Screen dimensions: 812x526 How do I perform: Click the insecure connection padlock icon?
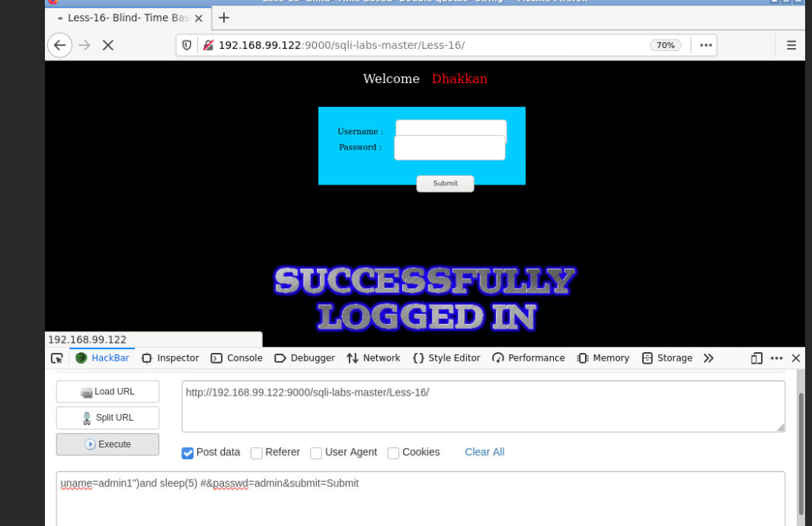208,45
